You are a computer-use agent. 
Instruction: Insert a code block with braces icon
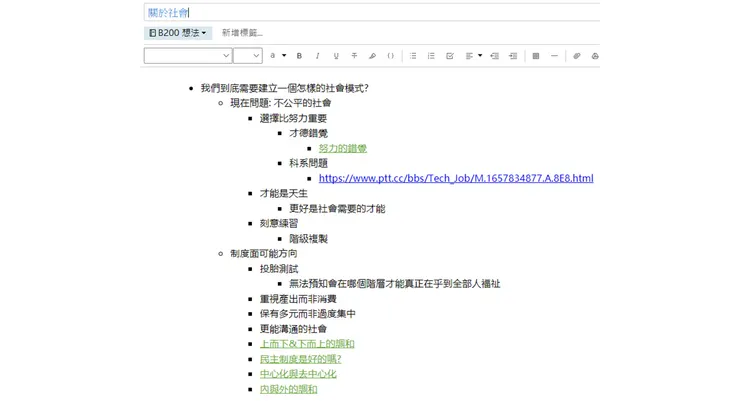pyautogui.click(x=390, y=56)
